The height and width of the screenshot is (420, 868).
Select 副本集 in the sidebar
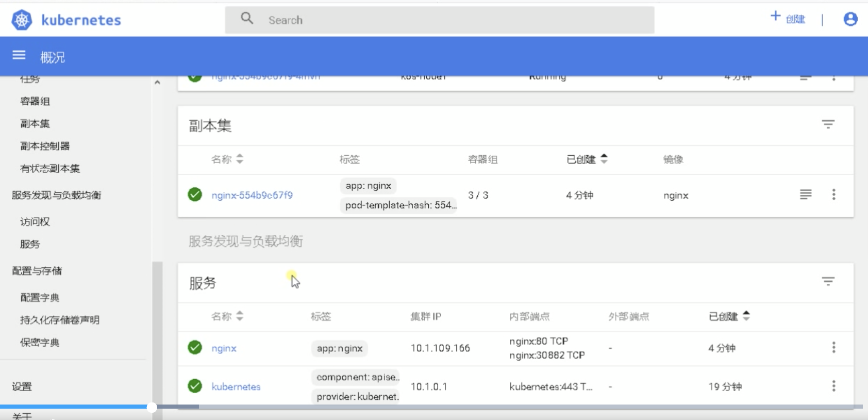point(35,124)
